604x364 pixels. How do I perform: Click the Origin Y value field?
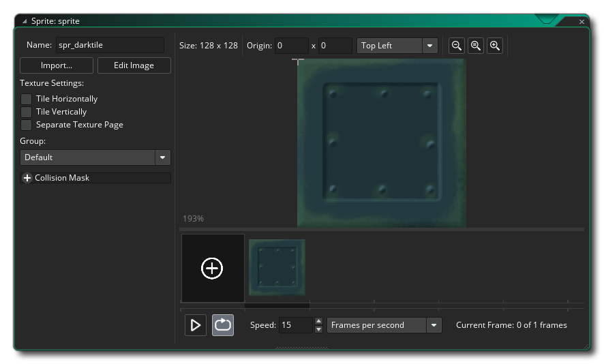coord(335,46)
